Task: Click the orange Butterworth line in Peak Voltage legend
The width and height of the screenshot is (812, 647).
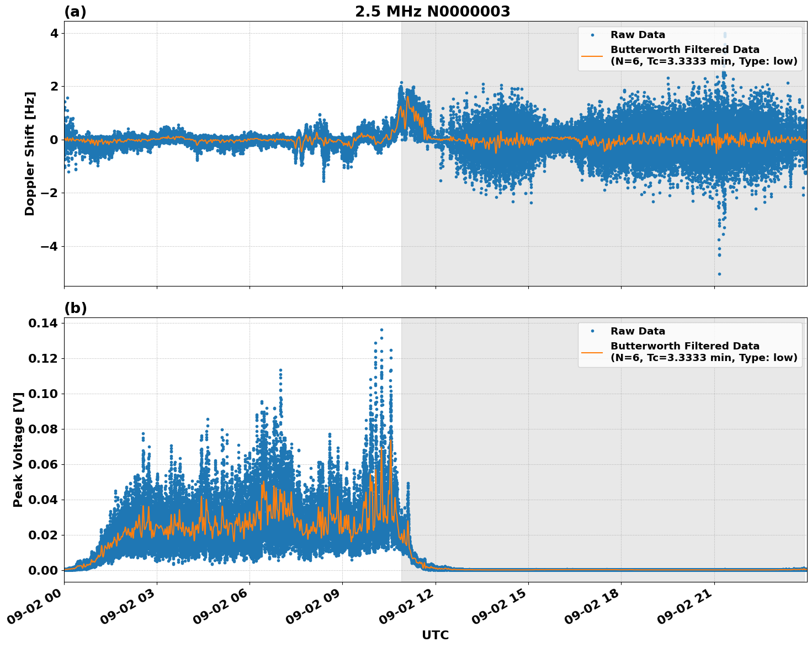Action: (x=593, y=352)
